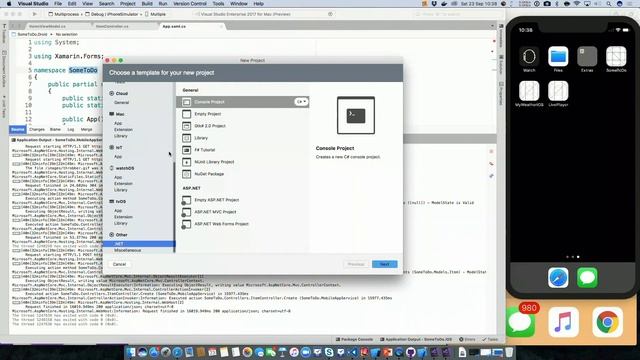Select Miscellaneous under Other category
The image size is (640, 360).
coord(128,250)
